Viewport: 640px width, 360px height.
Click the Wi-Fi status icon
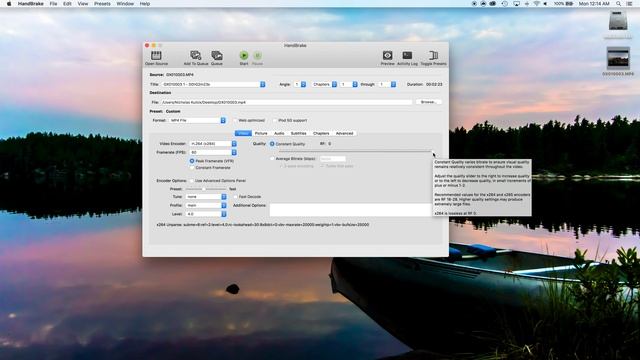[x=536, y=4]
